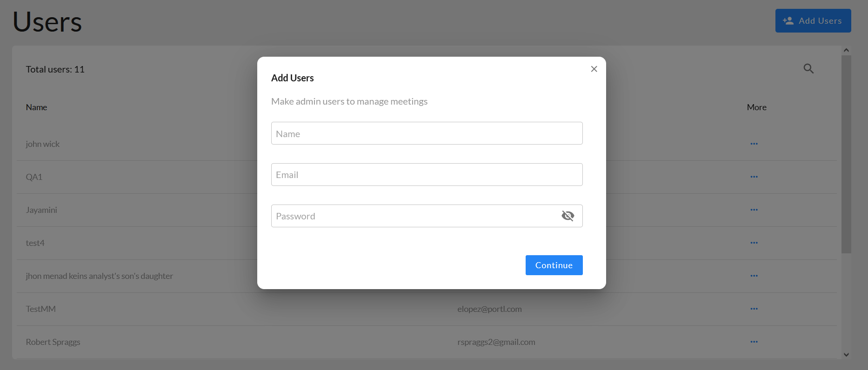Click the Add Users button
Screen dimensions: 868x370
pyautogui.click(x=813, y=21)
